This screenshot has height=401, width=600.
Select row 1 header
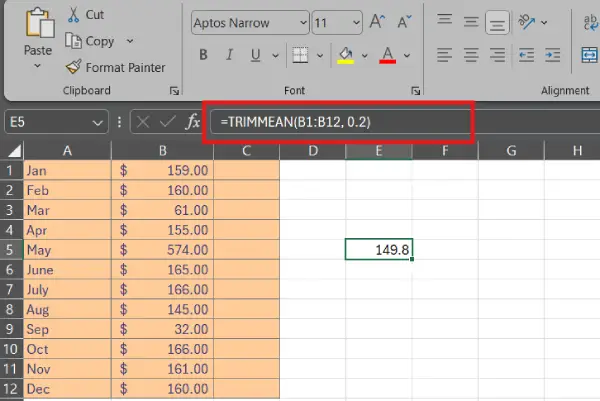coord(10,170)
